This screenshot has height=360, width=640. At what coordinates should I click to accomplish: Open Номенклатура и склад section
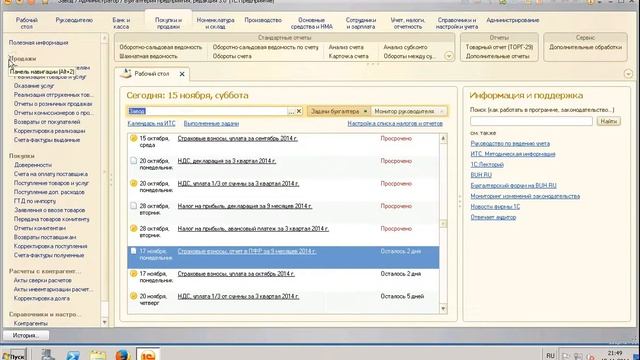click(215, 23)
